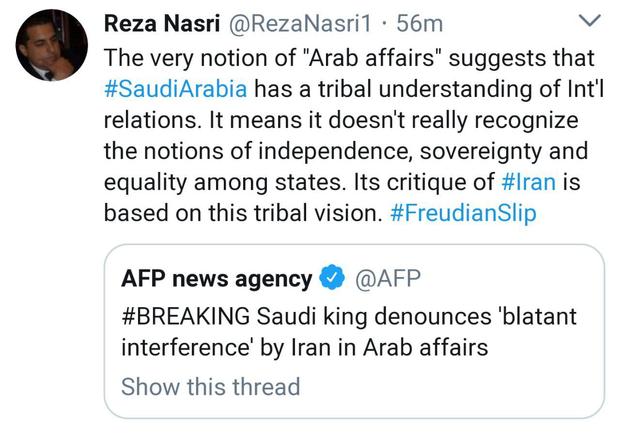Open the #SaudiArabia hashtag
This screenshot has height=436, width=620.
[x=176, y=89]
